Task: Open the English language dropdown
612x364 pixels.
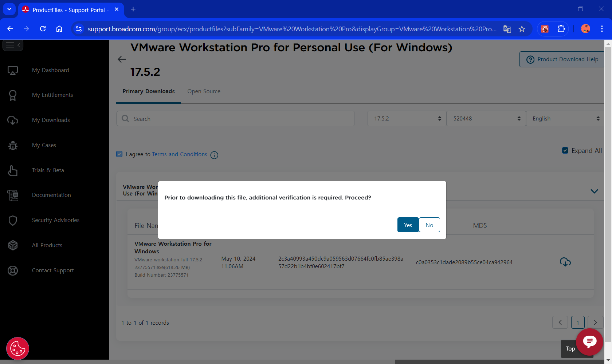Action: [x=566, y=119]
